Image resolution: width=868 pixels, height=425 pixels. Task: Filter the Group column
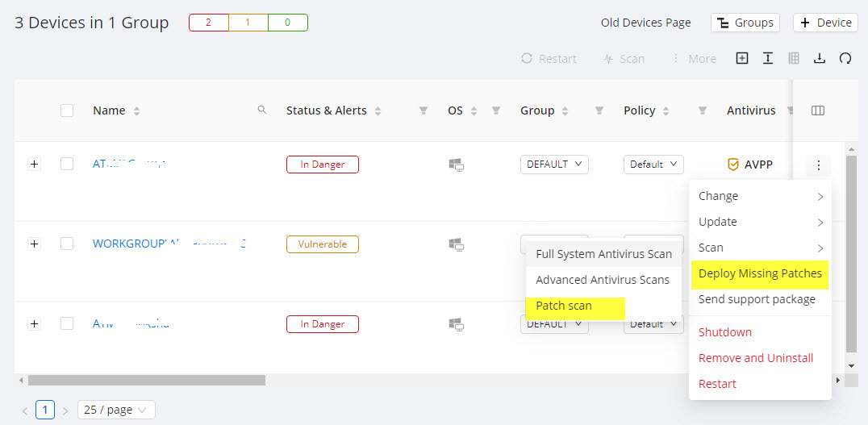pos(599,110)
